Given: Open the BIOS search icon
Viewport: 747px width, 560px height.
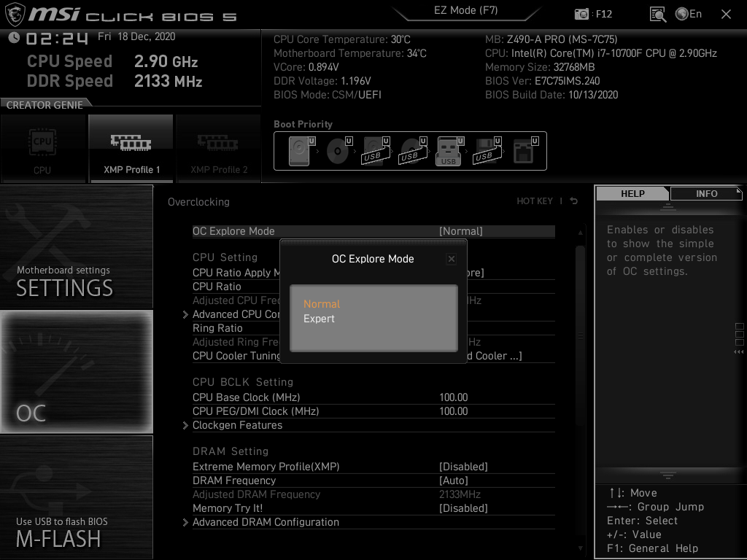Looking at the screenshot, I should tap(658, 15).
